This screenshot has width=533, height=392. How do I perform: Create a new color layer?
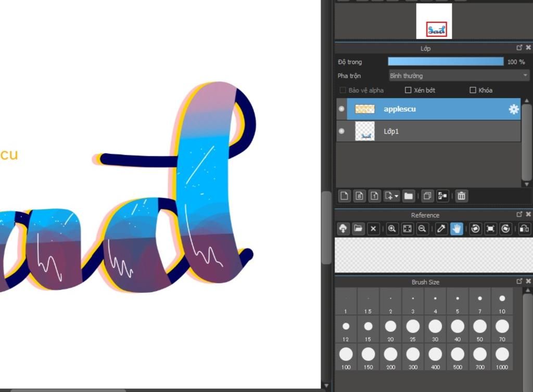coord(344,196)
